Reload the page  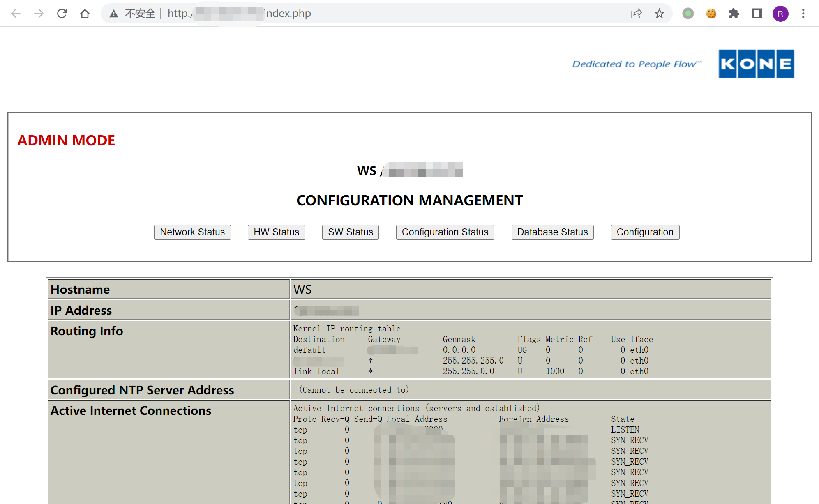click(62, 14)
